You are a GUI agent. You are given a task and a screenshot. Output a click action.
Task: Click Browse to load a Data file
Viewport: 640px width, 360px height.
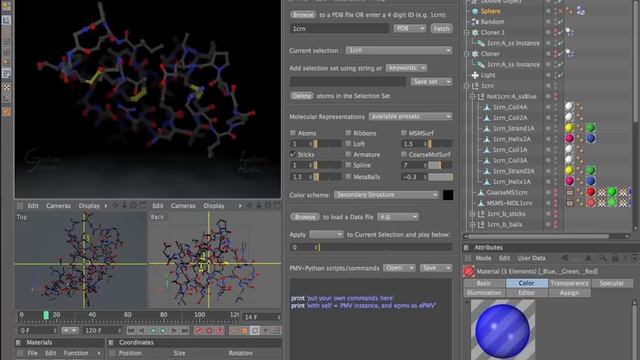(305, 217)
